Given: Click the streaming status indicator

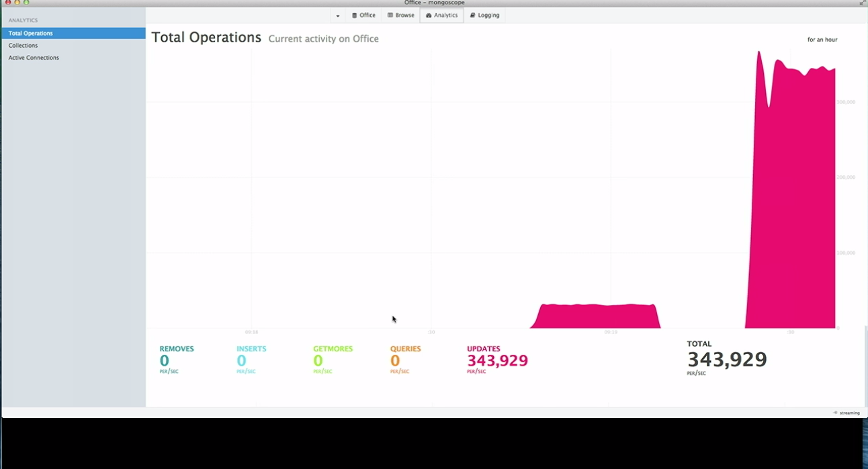Looking at the screenshot, I should click(x=846, y=413).
